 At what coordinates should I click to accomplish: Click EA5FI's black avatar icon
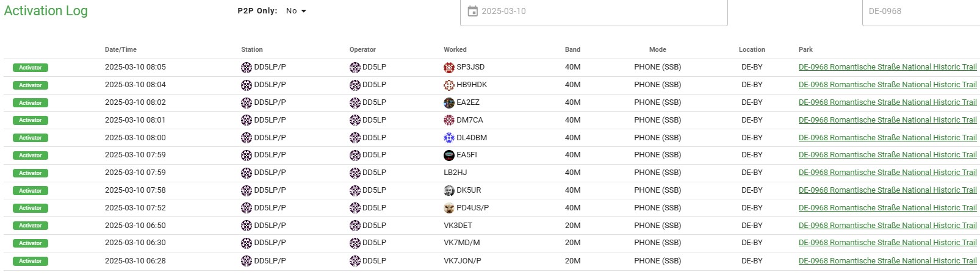pyautogui.click(x=449, y=155)
